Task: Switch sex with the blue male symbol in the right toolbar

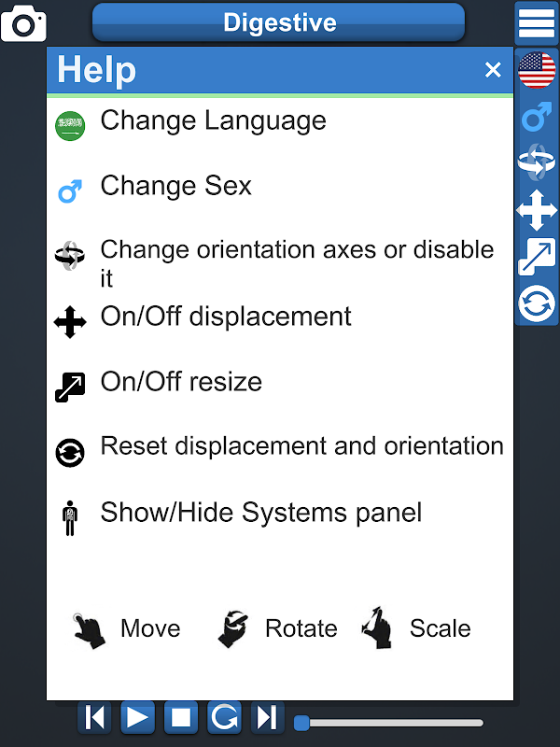Action: pyautogui.click(x=537, y=116)
